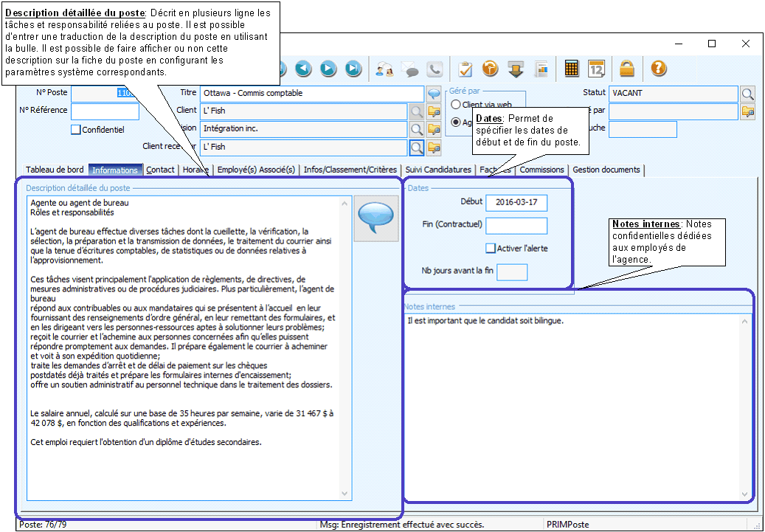Click the Fin (Contractuel) date field
This screenshot has width=765, height=532.
pyautogui.click(x=516, y=226)
